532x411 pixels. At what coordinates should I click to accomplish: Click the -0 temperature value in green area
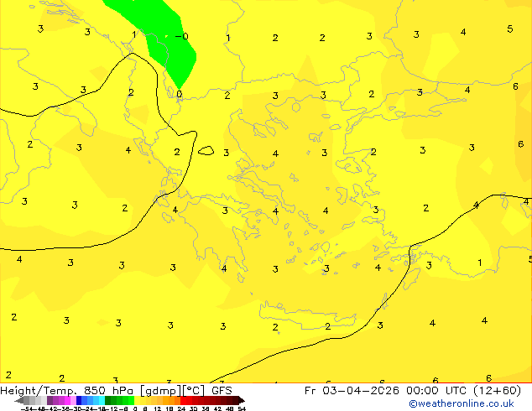point(182,36)
